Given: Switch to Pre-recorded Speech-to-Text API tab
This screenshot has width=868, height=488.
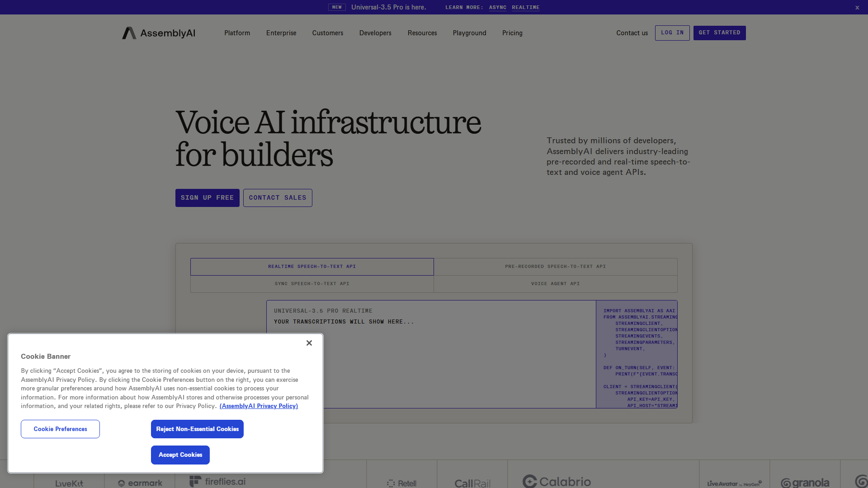Looking at the screenshot, I should 556,267.
